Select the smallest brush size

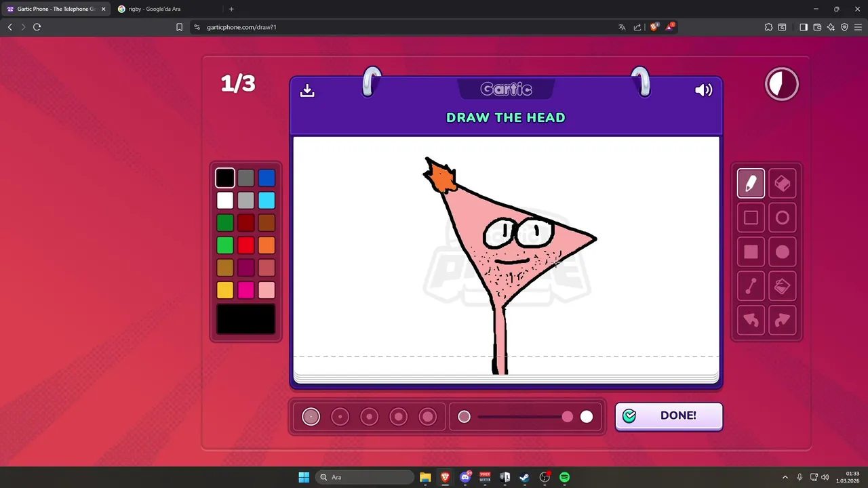311,417
